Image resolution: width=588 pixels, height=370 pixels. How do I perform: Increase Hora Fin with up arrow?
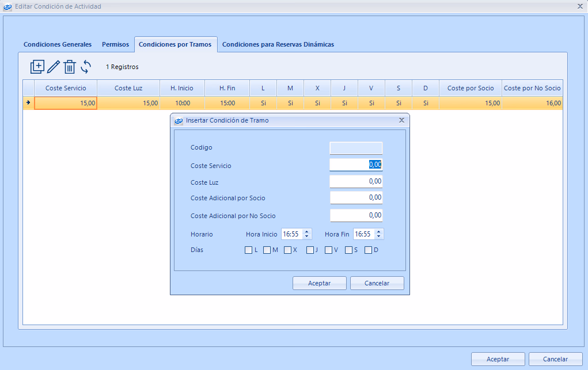tap(378, 232)
